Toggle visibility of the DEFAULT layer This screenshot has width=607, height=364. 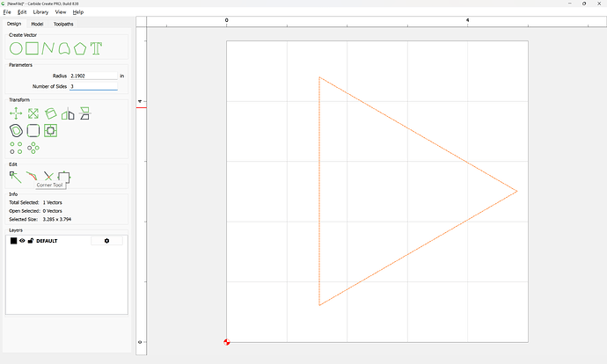pos(22,240)
